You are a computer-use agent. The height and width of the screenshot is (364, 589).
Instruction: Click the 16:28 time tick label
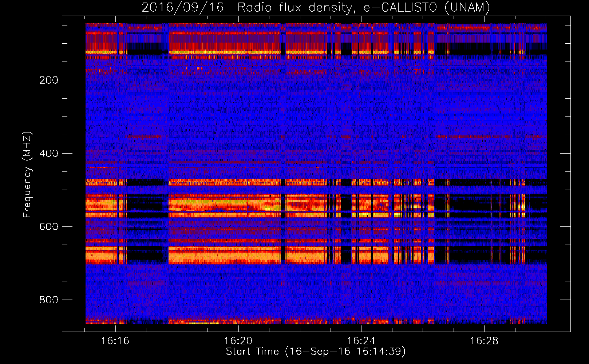tap(484, 341)
